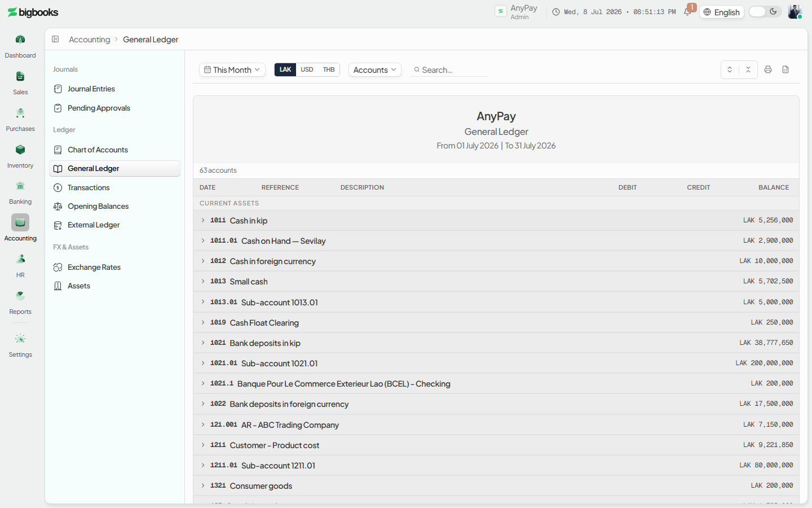Click balance LAK 200,000,000
Screen dimensions: 812x508
pos(765,363)
